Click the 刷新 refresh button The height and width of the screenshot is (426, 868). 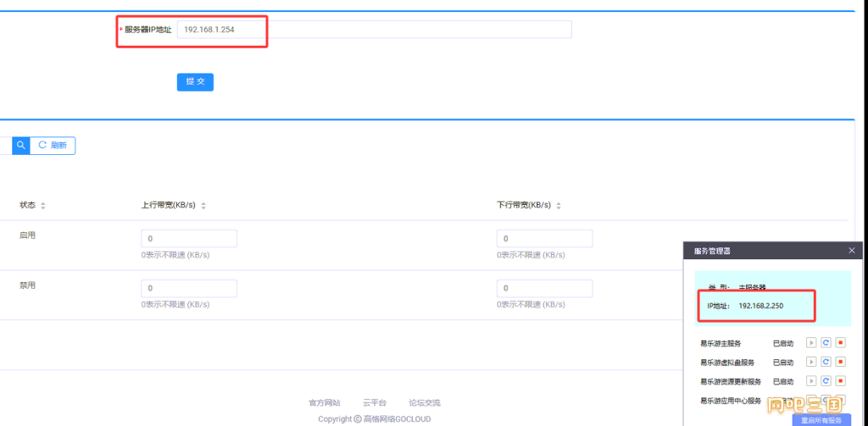(53, 146)
